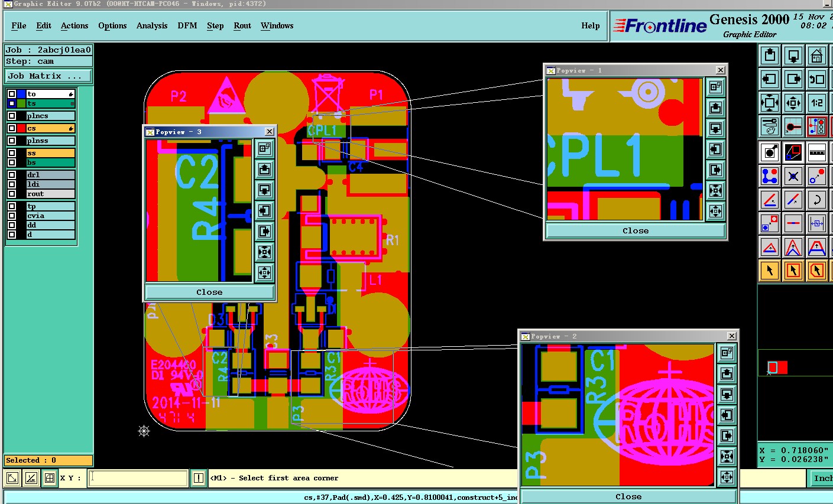Screen dimensions: 833x504
Task: Toggle the checkbox for layer 'plnss'
Action: coord(12,141)
